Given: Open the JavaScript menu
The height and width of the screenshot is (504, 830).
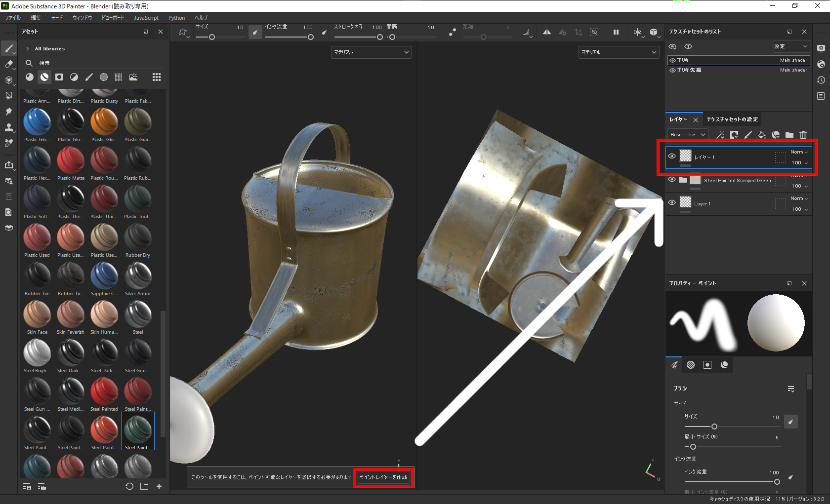Looking at the screenshot, I should pyautogui.click(x=146, y=18).
